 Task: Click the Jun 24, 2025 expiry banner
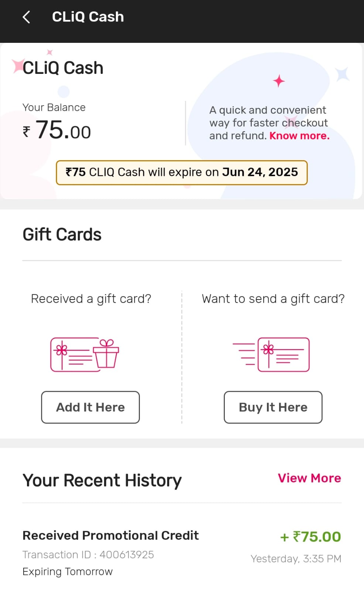click(x=182, y=172)
